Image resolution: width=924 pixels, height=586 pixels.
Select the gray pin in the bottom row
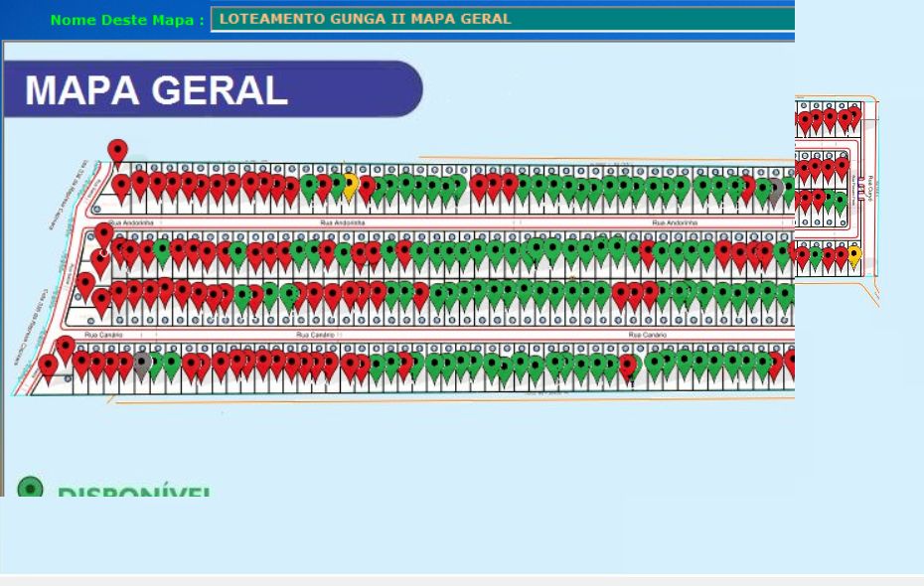142,363
